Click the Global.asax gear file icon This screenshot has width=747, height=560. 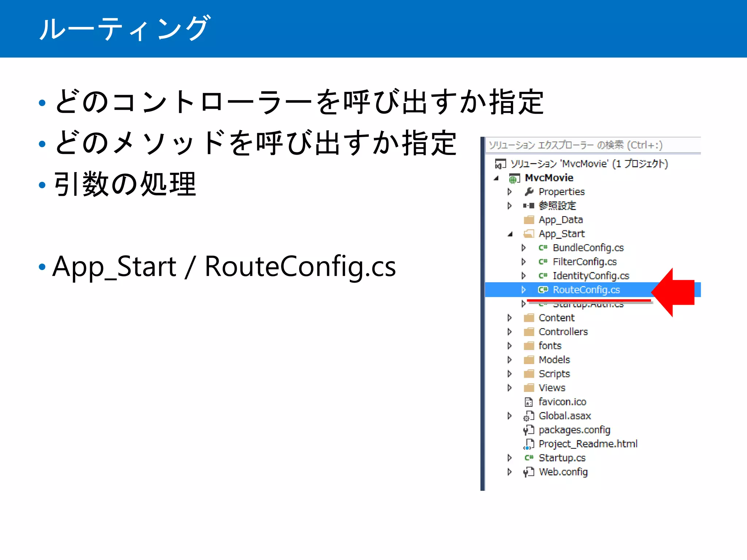[x=528, y=416]
